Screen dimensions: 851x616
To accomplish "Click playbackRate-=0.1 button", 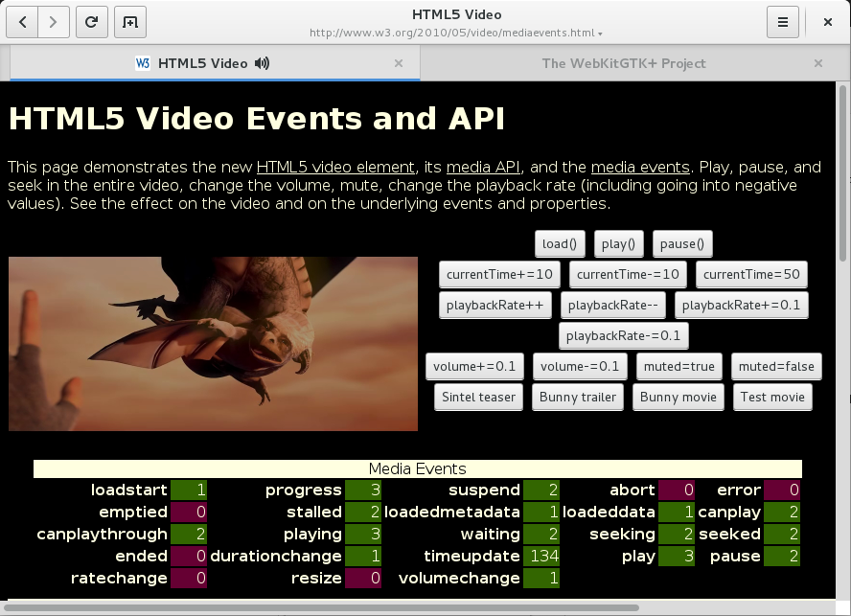I will click(x=624, y=335).
